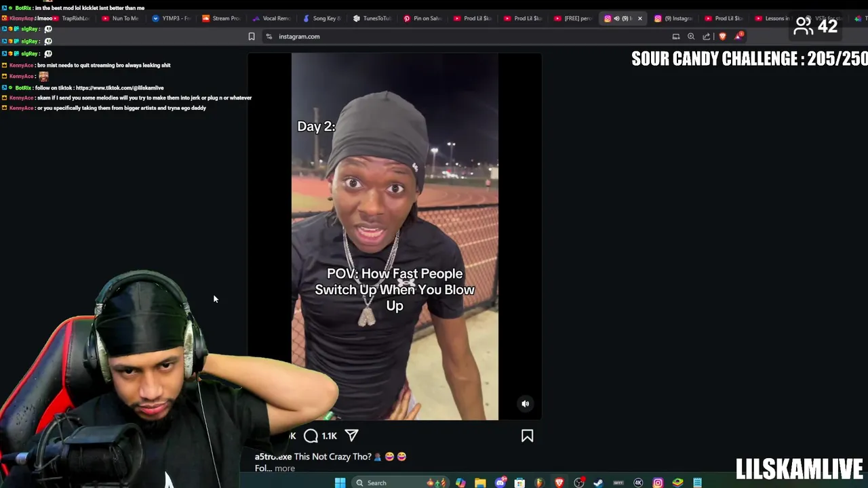The width and height of the screenshot is (868, 488).
Task: Mute the reel with the speaker icon
Action: [525, 403]
